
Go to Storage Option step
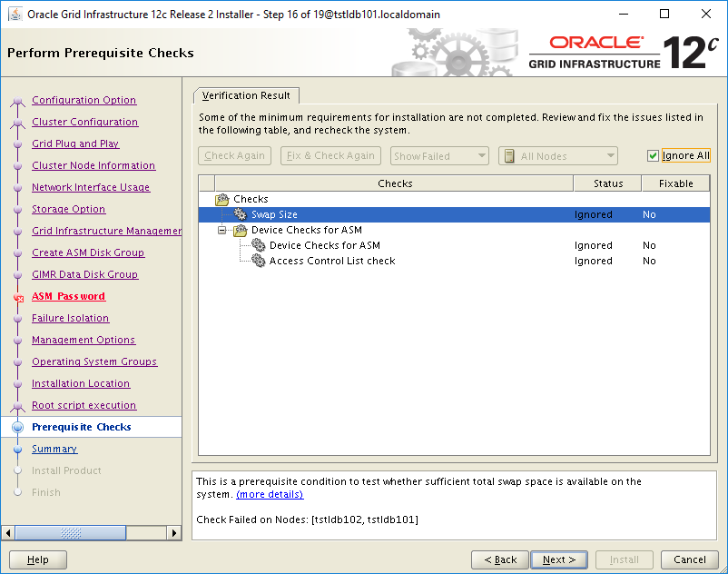coord(68,209)
